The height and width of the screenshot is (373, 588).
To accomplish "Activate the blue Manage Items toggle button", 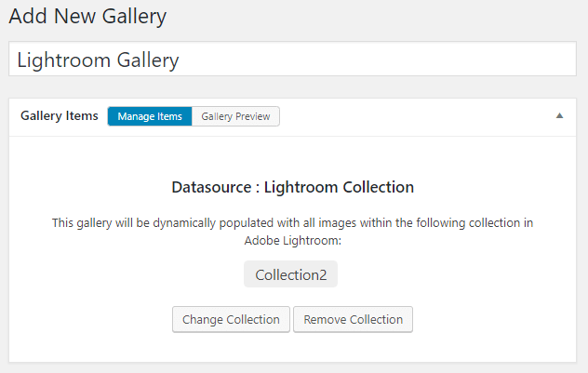I will pos(150,116).
